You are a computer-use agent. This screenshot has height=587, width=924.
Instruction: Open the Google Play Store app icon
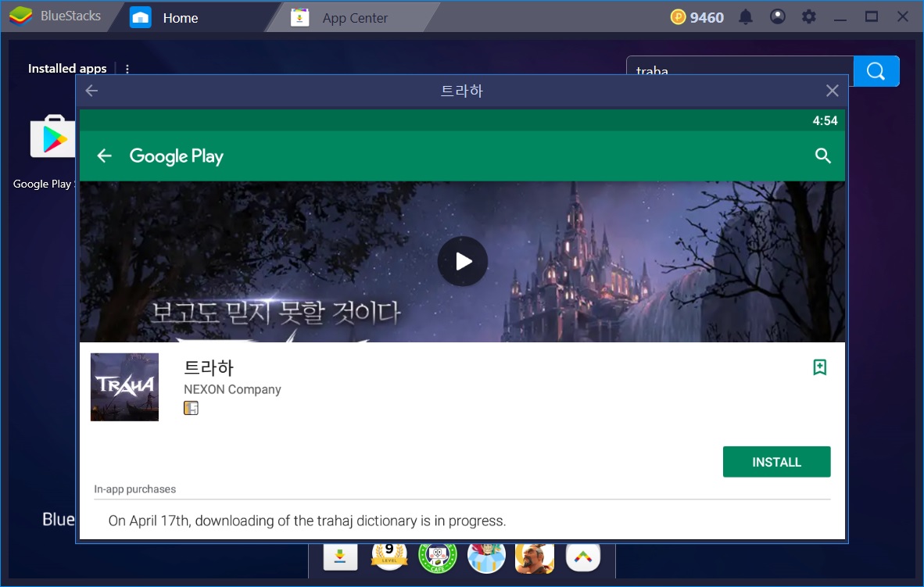click(x=53, y=137)
